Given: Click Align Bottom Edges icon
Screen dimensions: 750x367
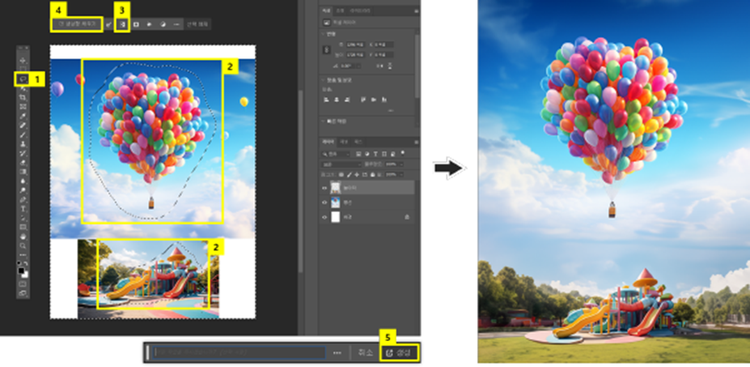Looking at the screenshot, I should [384, 100].
